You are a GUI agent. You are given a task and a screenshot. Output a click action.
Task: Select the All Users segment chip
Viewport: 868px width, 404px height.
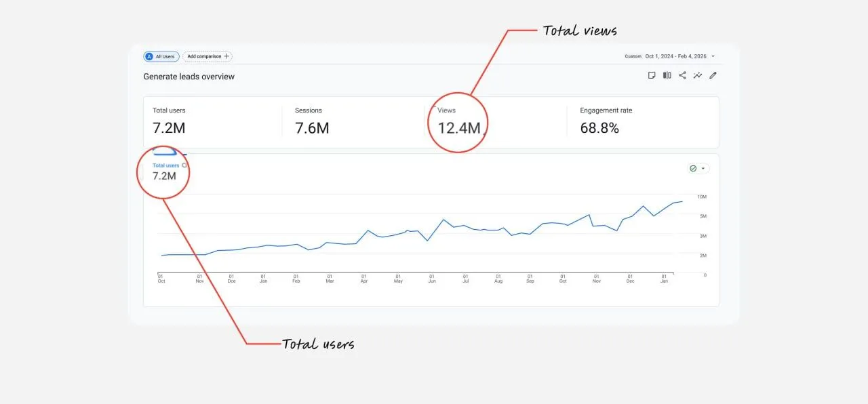[x=161, y=56]
